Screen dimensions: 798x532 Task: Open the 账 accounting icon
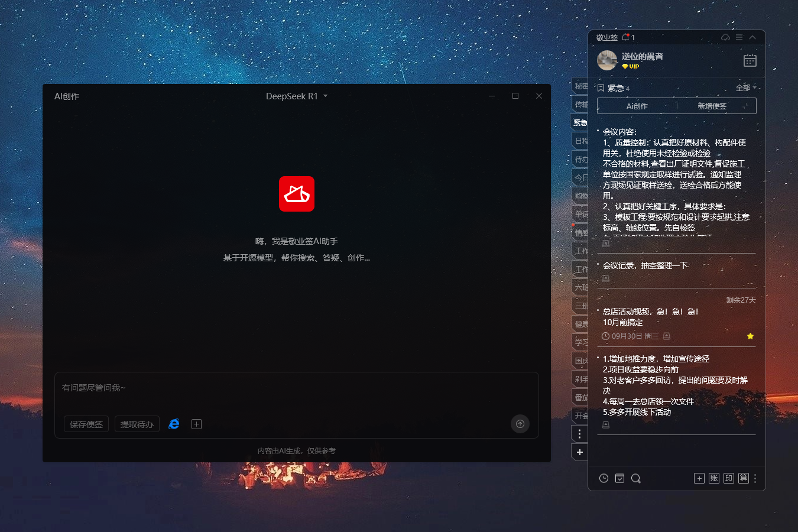(714, 478)
